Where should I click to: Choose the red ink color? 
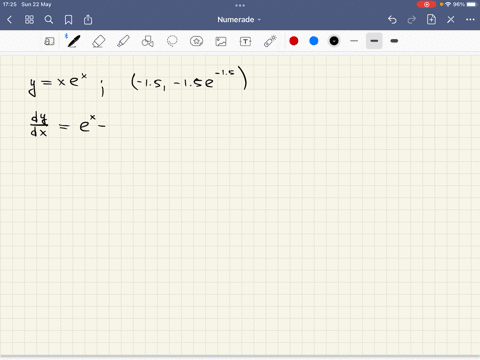[294, 41]
